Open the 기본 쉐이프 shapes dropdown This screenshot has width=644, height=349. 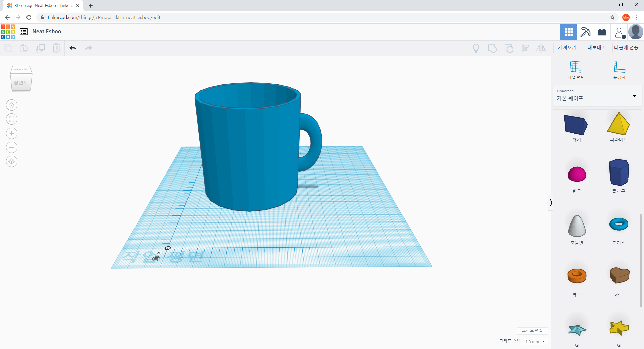[597, 95]
